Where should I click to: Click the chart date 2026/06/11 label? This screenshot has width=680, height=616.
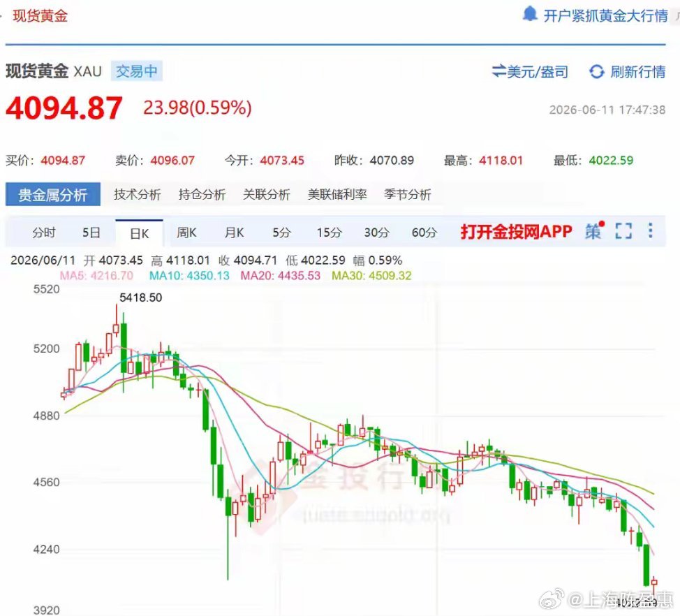click(43, 261)
